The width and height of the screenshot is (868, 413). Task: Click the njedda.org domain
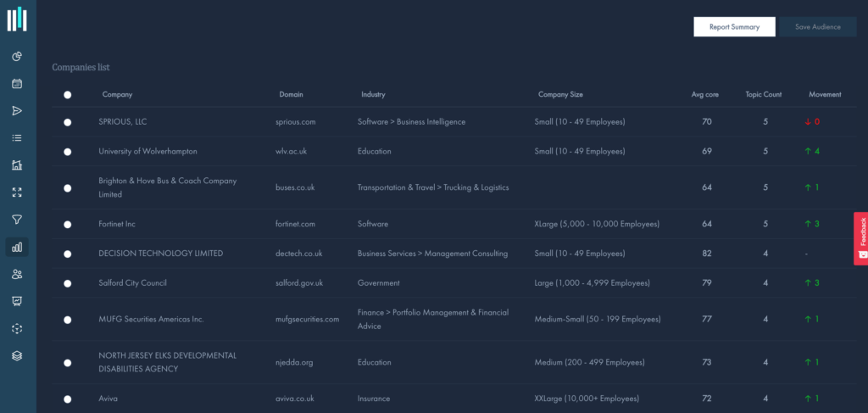click(x=294, y=363)
